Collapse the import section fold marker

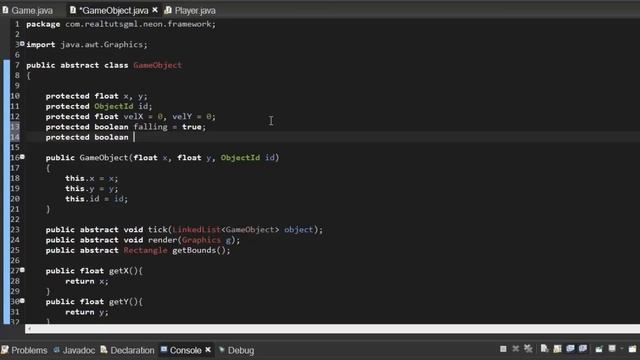(22, 43)
